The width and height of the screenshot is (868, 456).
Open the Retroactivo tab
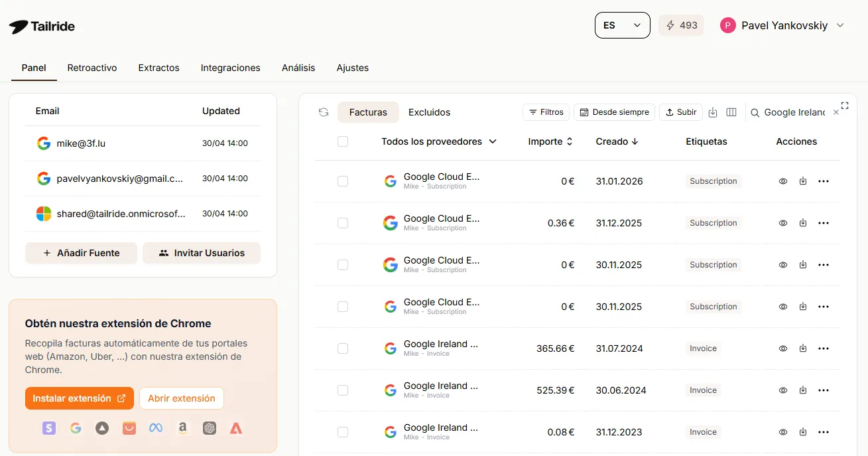(92, 68)
